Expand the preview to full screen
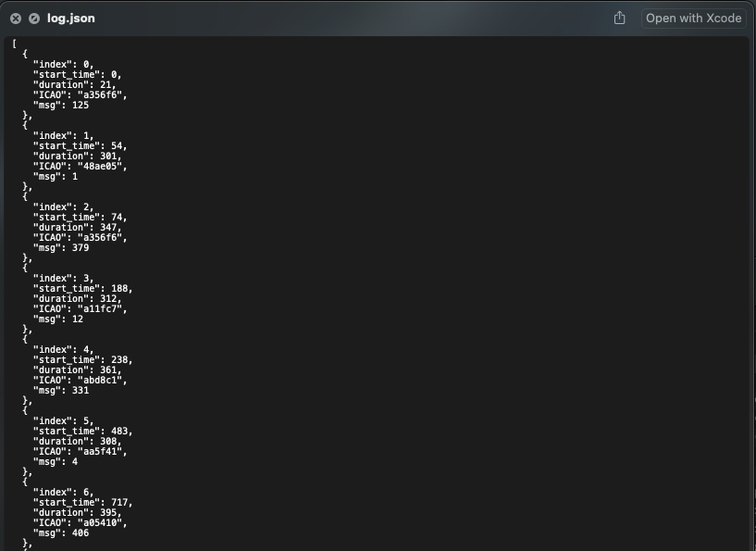Image resolution: width=756 pixels, height=551 pixels. point(34,19)
